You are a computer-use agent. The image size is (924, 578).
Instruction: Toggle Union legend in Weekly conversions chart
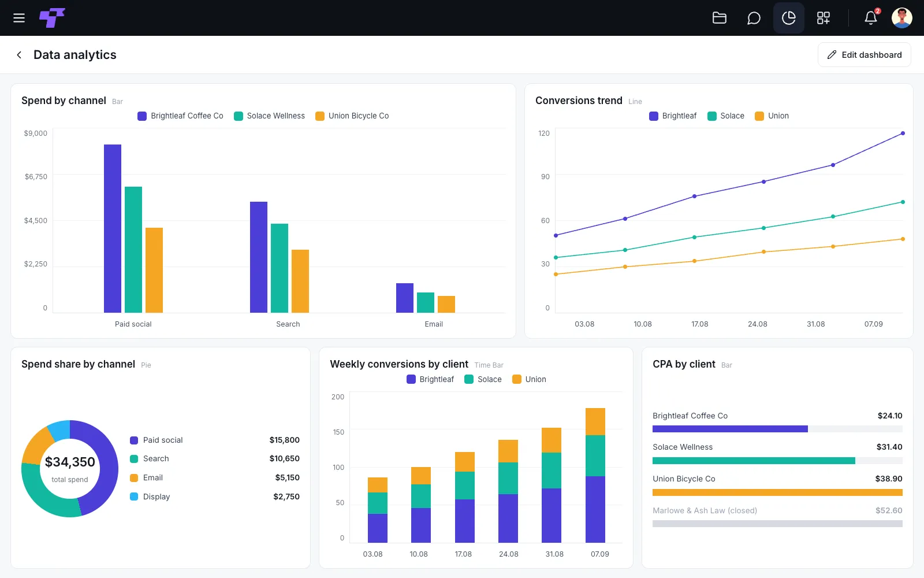point(530,380)
